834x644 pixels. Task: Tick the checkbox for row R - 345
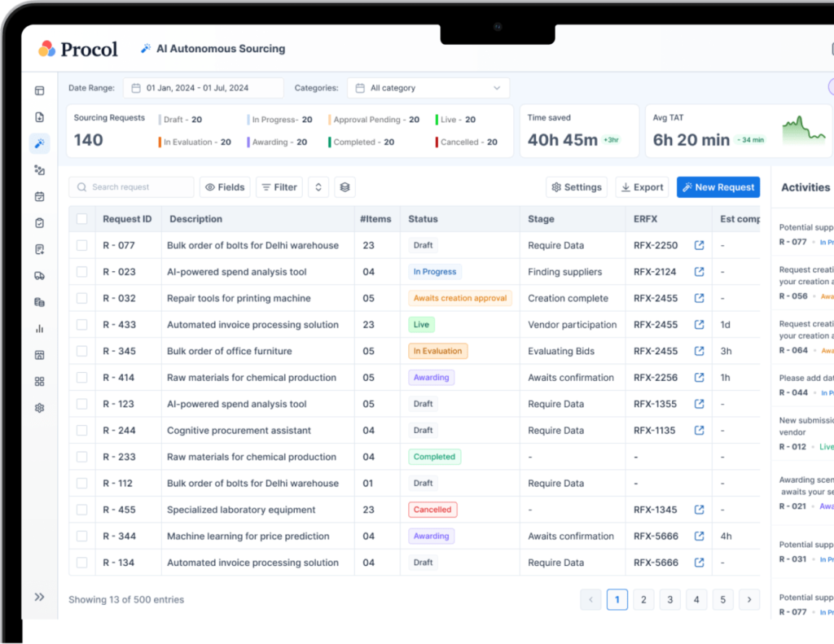click(81, 351)
